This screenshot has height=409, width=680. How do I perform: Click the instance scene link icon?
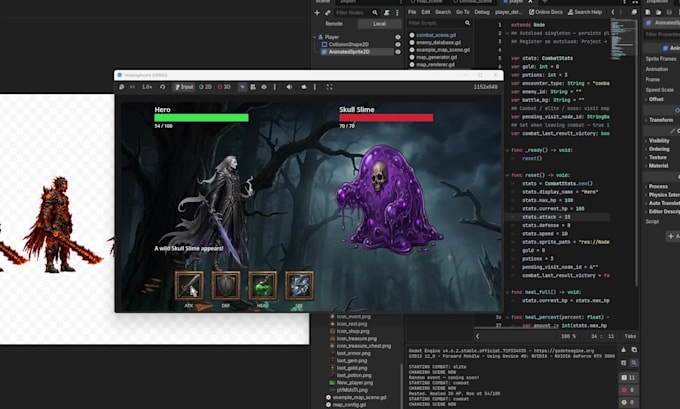(327, 13)
